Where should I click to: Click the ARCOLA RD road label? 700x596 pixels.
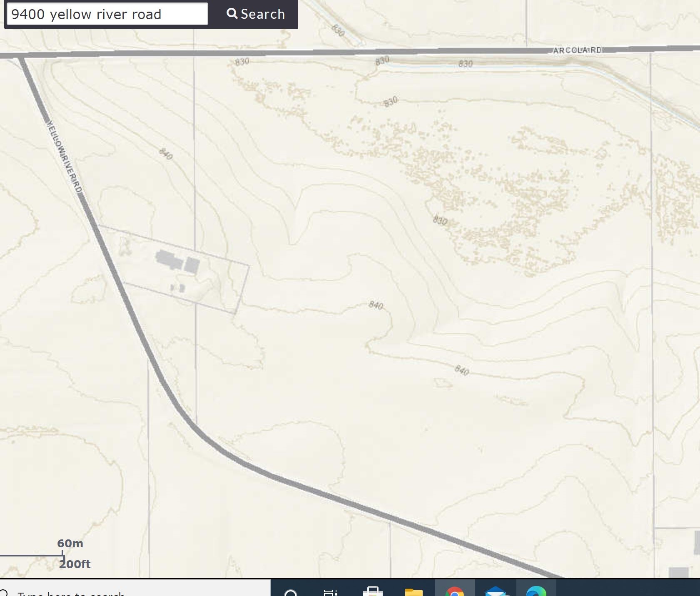point(577,50)
